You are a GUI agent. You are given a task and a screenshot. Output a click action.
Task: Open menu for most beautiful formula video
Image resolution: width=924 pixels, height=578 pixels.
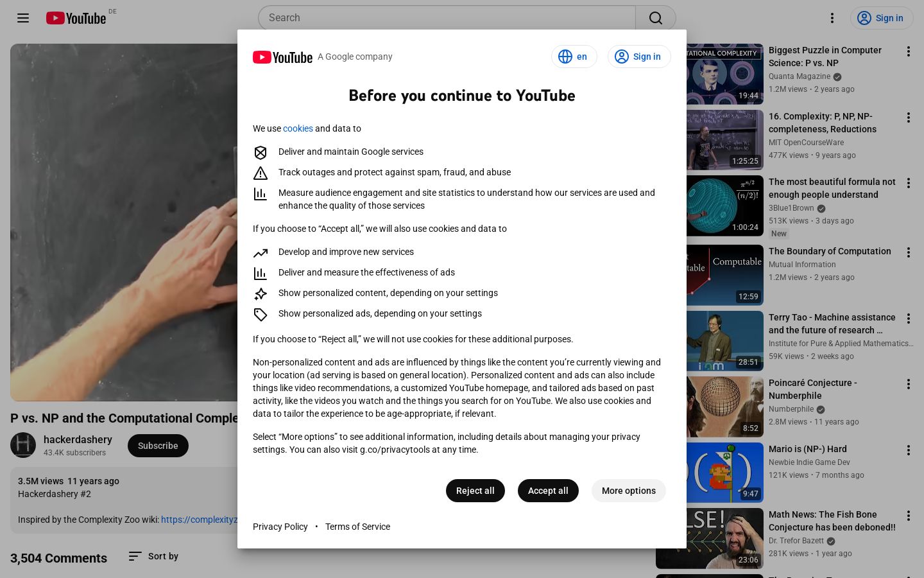tap(908, 183)
